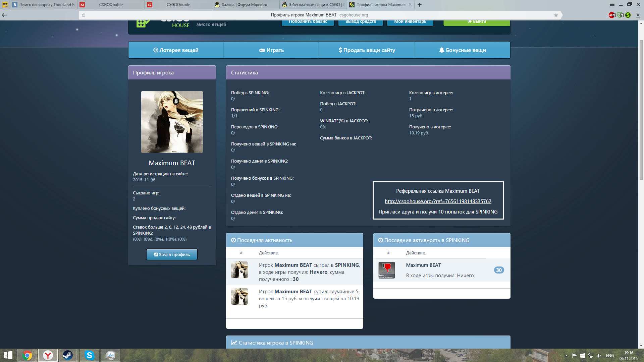The height and width of the screenshot is (362, 644).
Task: Click the 10.19 руб. value under Получено в лотерее
Action: [x=419, y=133]
